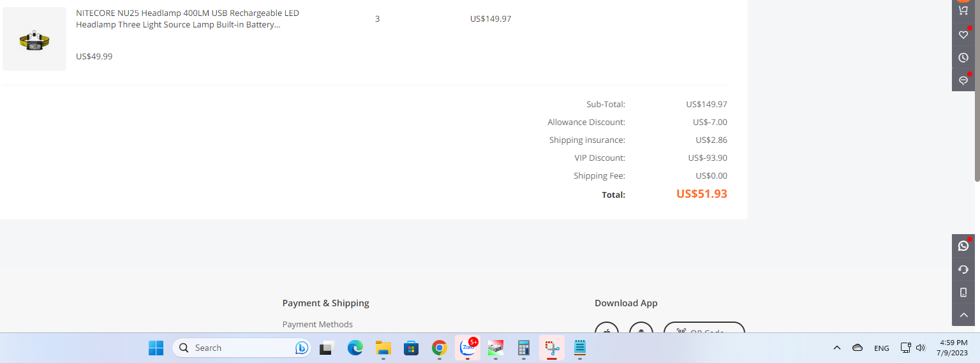The image size is (980, 363).
Task: Open Bing chat icon in search box
Action: (x=301, y=348)
